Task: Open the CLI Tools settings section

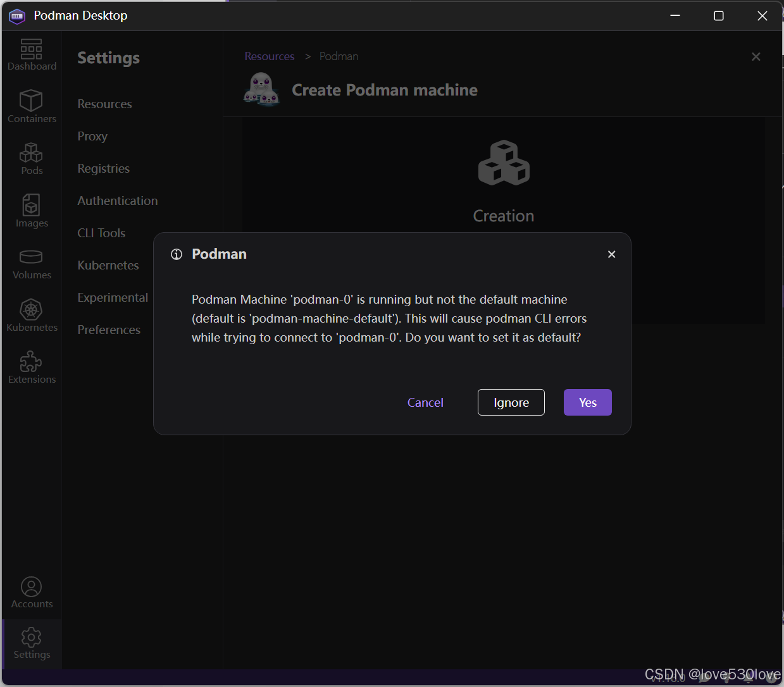Action: [x=101, y=233]
